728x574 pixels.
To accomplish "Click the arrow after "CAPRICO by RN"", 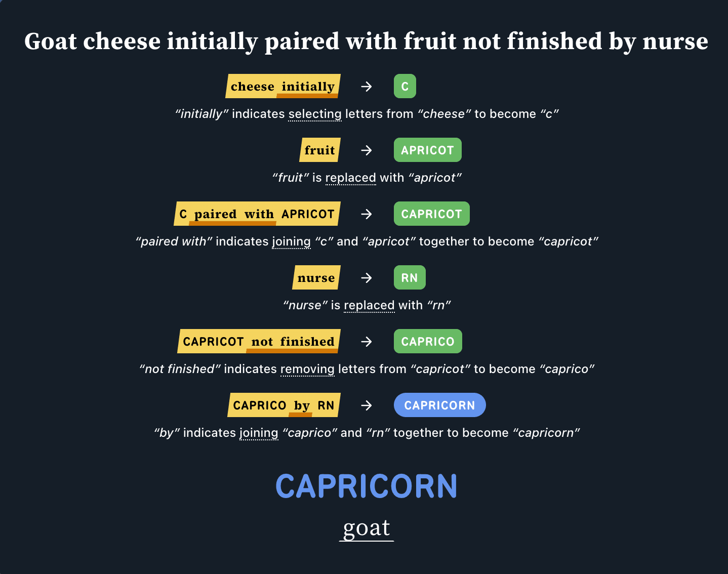I will (x=367, y=405).
